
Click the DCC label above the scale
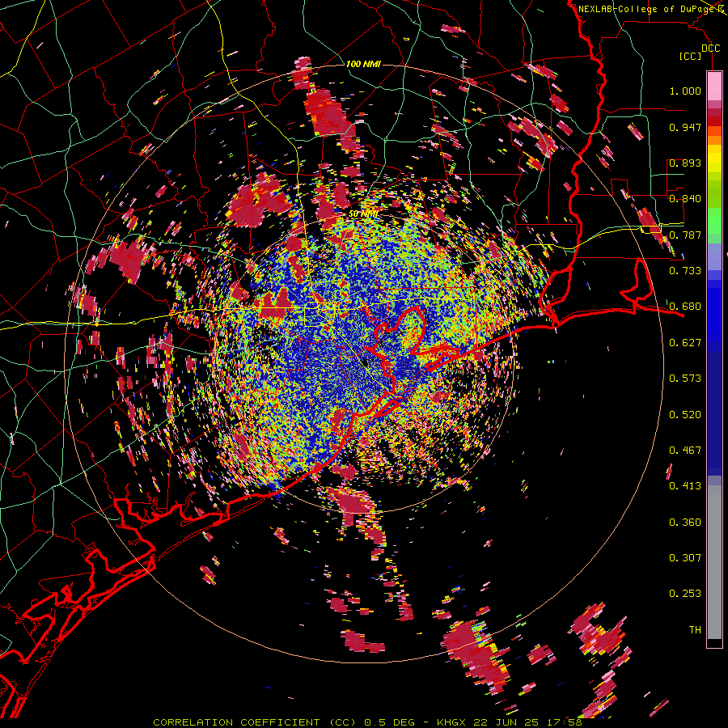coord(710,49)
